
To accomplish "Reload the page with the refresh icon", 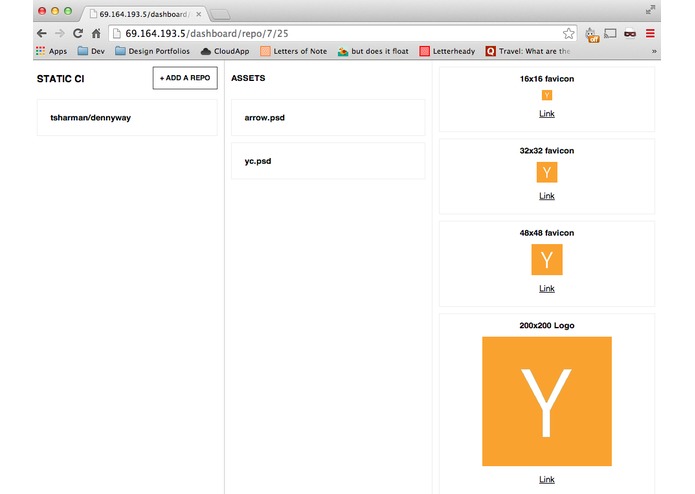I will [x=78, y=33].
